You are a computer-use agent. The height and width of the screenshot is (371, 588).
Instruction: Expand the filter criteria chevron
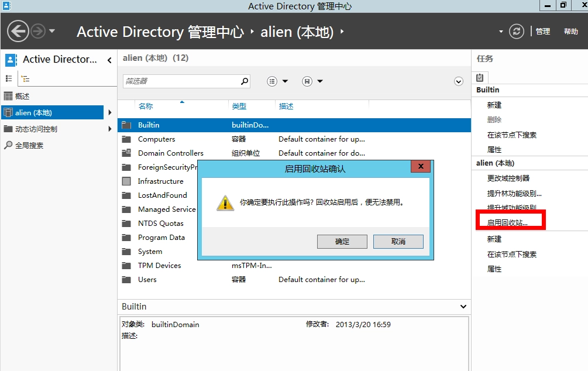(x=459, y=81)
